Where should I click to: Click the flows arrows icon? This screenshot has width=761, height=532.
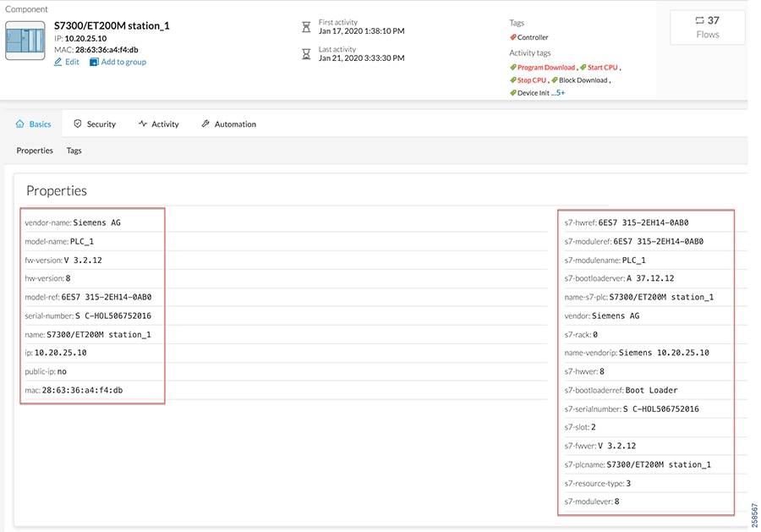click(x=699, y=20)
